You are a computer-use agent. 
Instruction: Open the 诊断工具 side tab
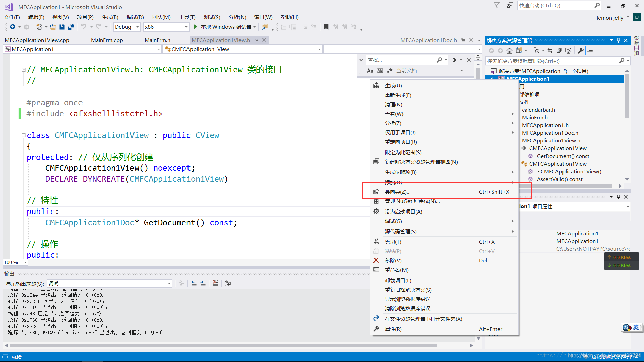636,46
